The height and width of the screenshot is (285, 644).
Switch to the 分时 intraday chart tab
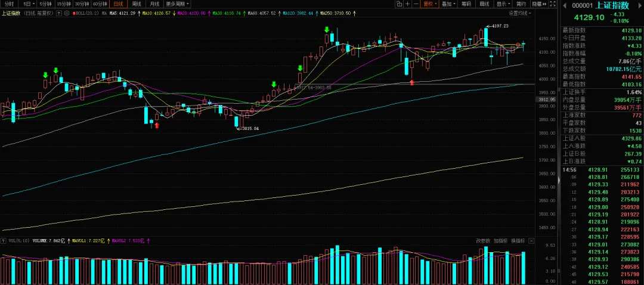pyautogui.click(x=10, y=4)
